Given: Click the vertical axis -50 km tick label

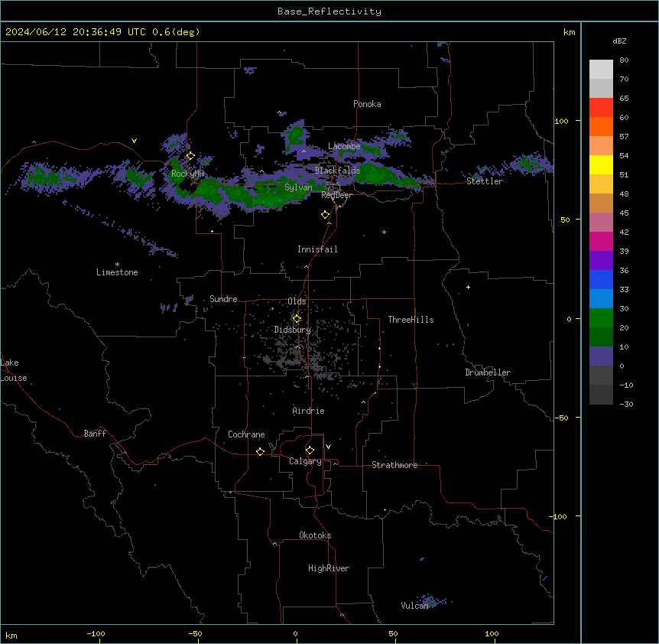Looking at the screenshot, I should tap(561, 418).
